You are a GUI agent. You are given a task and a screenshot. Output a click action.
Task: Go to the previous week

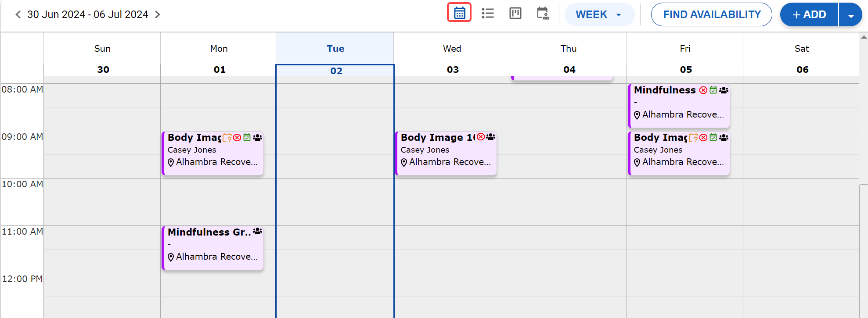(x=18, y=14)
